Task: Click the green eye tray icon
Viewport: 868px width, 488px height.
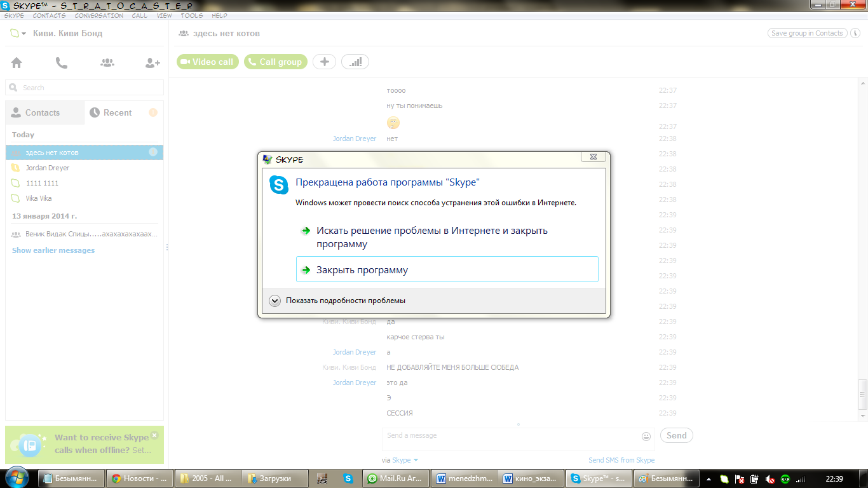Action: pos(785,478)
